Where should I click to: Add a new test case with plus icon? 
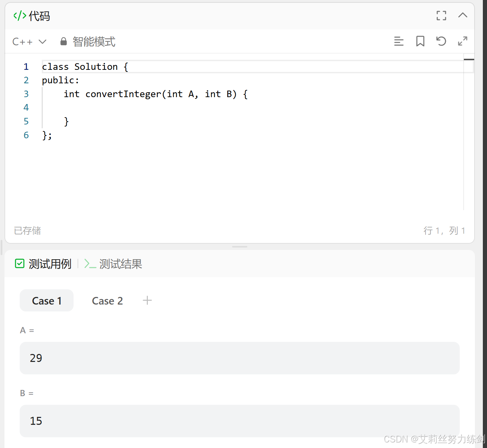(147, 300)
